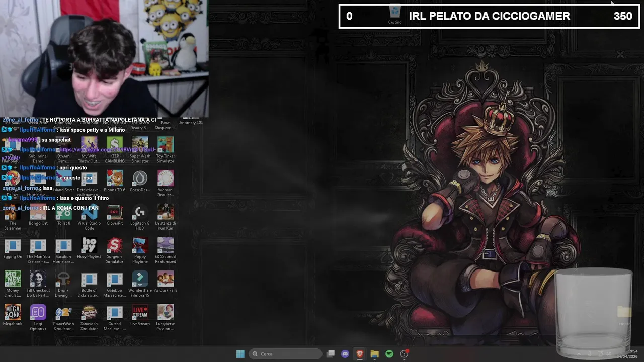This screenshot has height=362, width=644.
Task: Open the Toy Tinker Simulator shortcut
Action: pos(166,150)
